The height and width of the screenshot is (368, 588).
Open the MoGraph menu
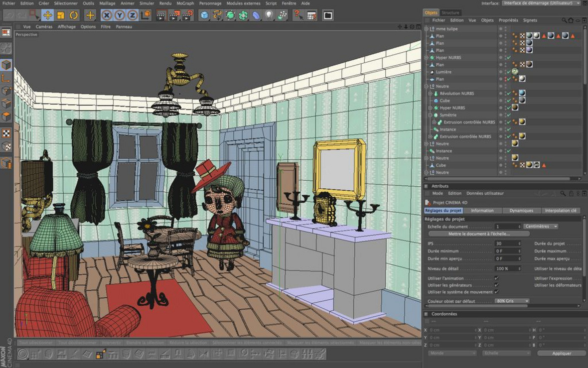coord(185,3)
